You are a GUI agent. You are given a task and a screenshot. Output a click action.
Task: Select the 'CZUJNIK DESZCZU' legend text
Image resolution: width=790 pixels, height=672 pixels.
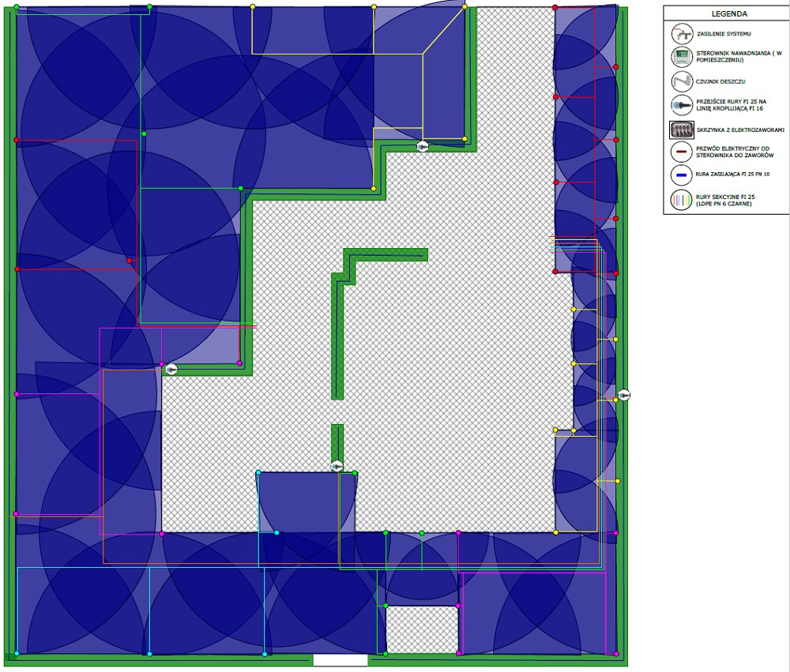coord(720,81)
